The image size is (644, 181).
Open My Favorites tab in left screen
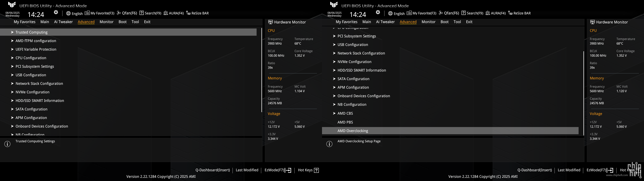(24, 22)
